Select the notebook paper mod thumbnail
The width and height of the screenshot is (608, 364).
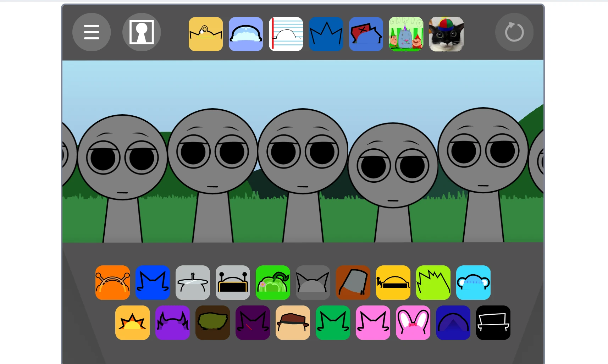point(286,34)
